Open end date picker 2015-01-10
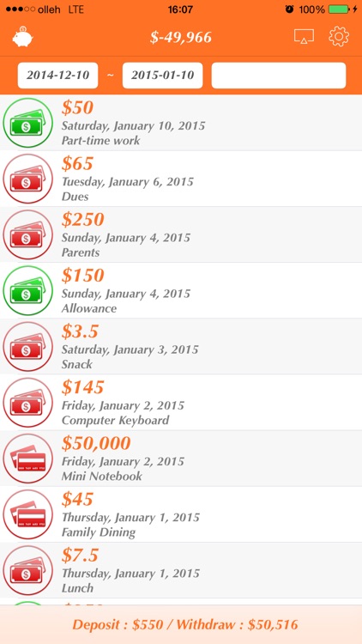 [x=162, y=76]
